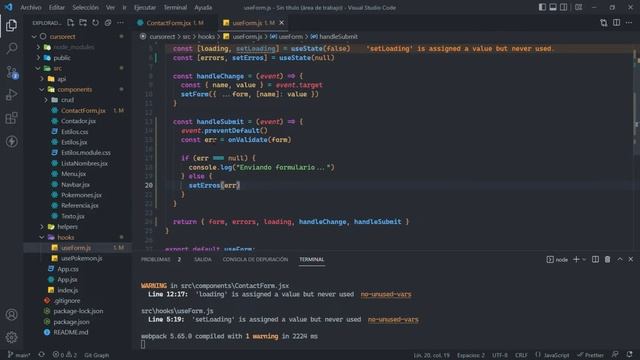Open changes compare icon in editor toolbar
640x360 pixels.
(x=604, y=23)
